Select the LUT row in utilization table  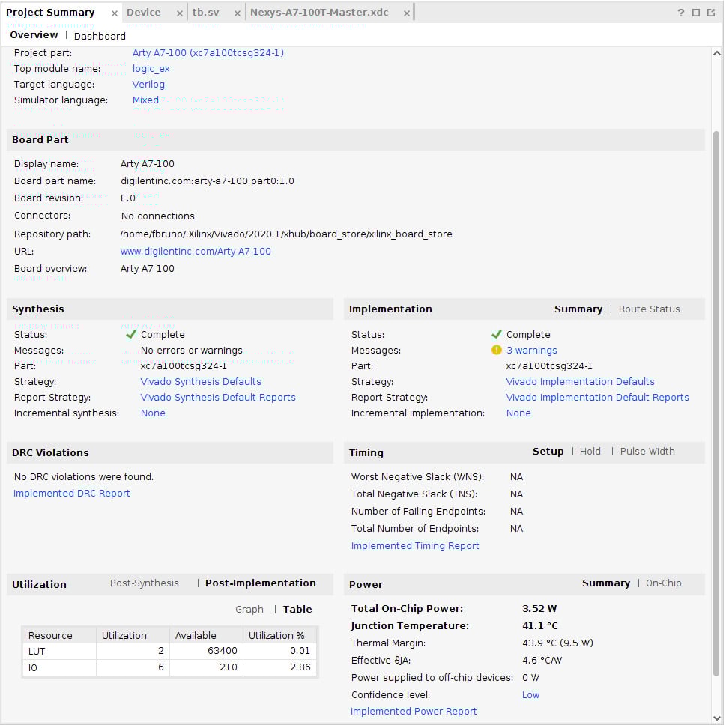[x=169, y=652]
